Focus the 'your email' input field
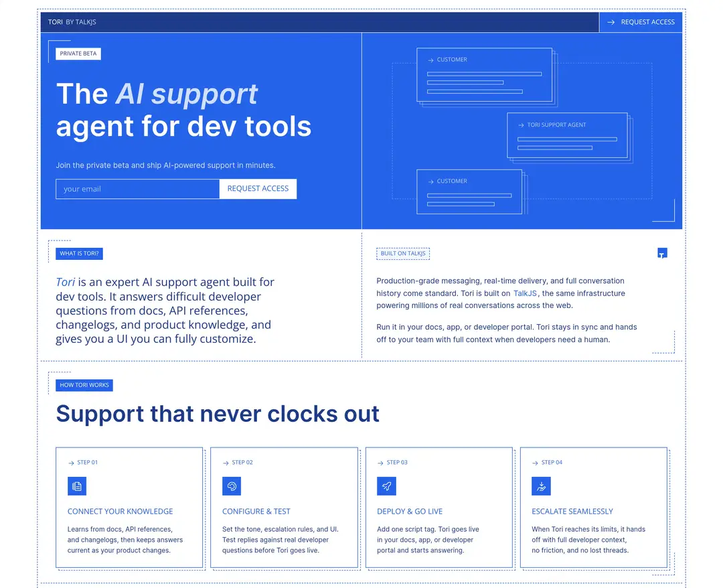Image resolution: width=723 pixels, height=588 pixels. (x=137, y=189)
